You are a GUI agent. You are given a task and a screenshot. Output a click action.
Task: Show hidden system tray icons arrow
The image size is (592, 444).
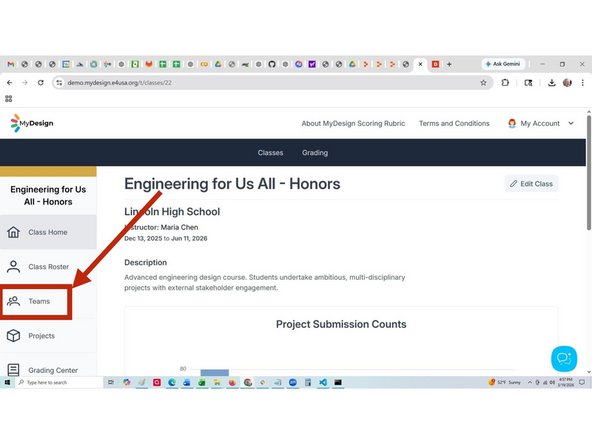[x=530, y=382]
